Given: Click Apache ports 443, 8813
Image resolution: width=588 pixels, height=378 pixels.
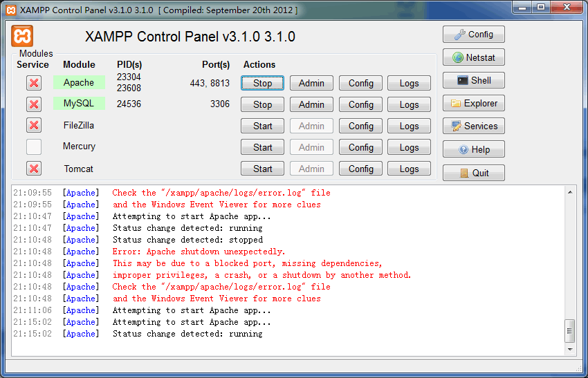Looking at the screenshot, I should point(210,83).
